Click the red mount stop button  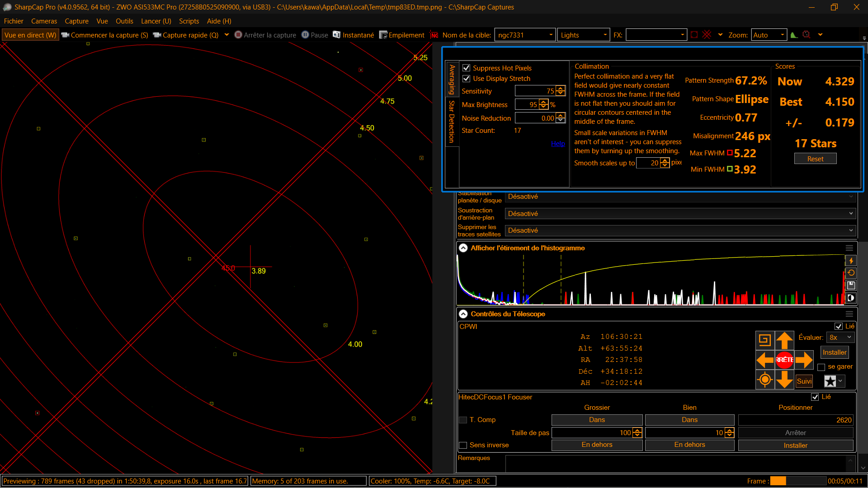click(784, 360)
